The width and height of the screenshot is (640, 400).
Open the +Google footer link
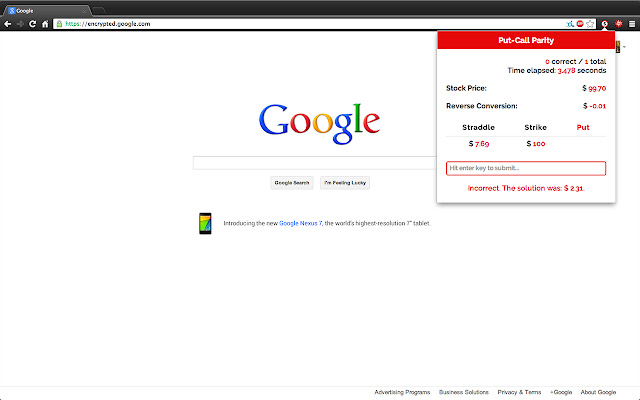[x=561, y=392]
